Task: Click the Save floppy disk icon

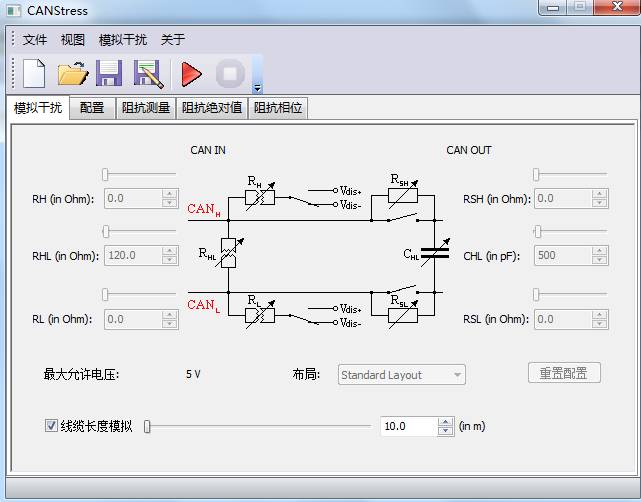Action: [109, 74]
